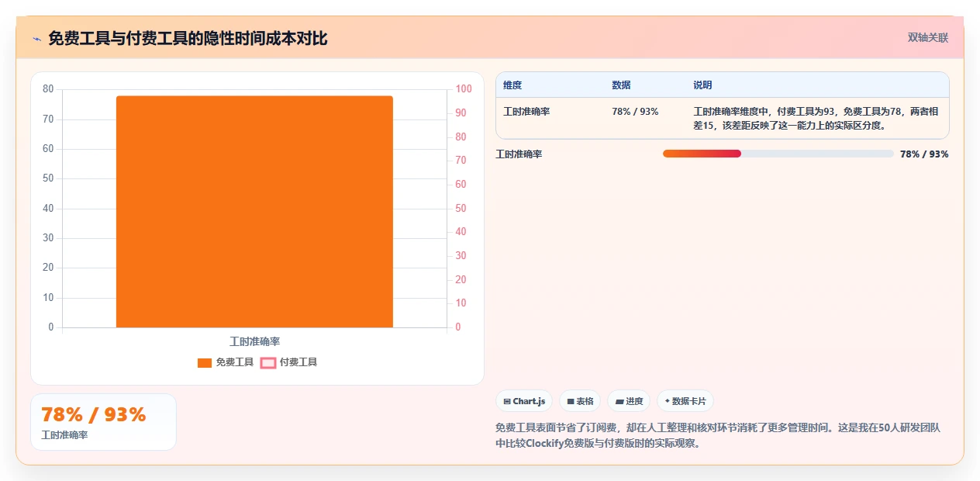Click the 78% / 93% table cell
The height and width of the screenshot is (481, 980).
[635, 112]
